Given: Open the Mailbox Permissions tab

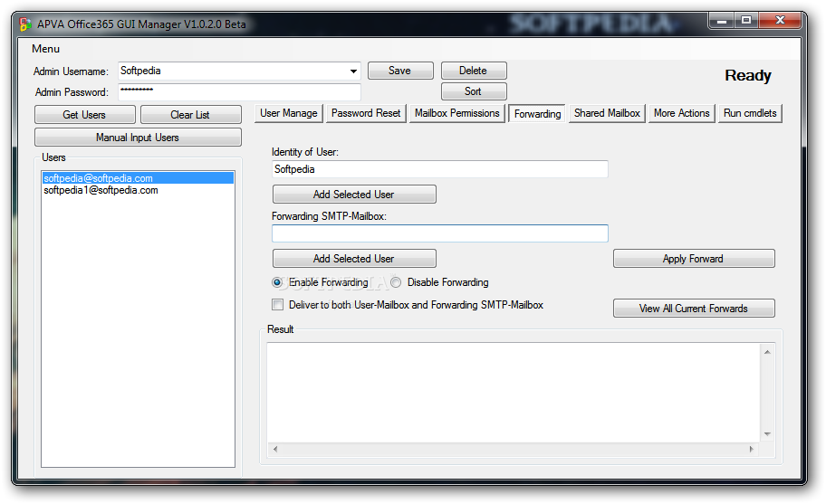Looking at the screenshot, I should pyautogui.click(x=457, y=113).
